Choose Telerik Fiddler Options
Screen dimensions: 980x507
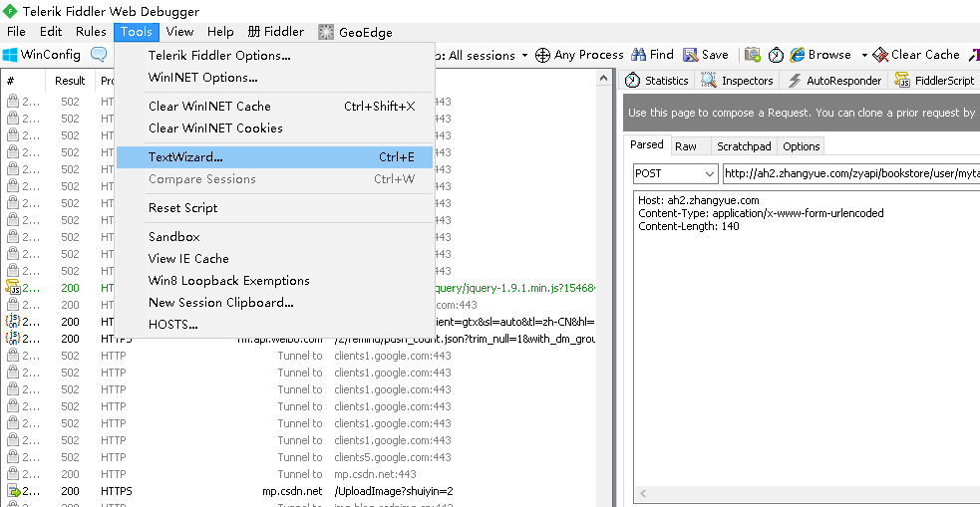pos(274,56)
